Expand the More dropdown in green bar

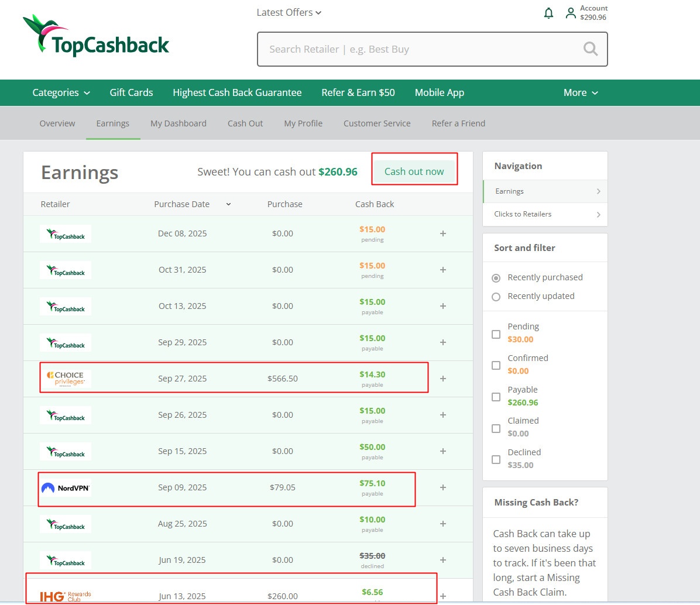[x=581, y=92]
